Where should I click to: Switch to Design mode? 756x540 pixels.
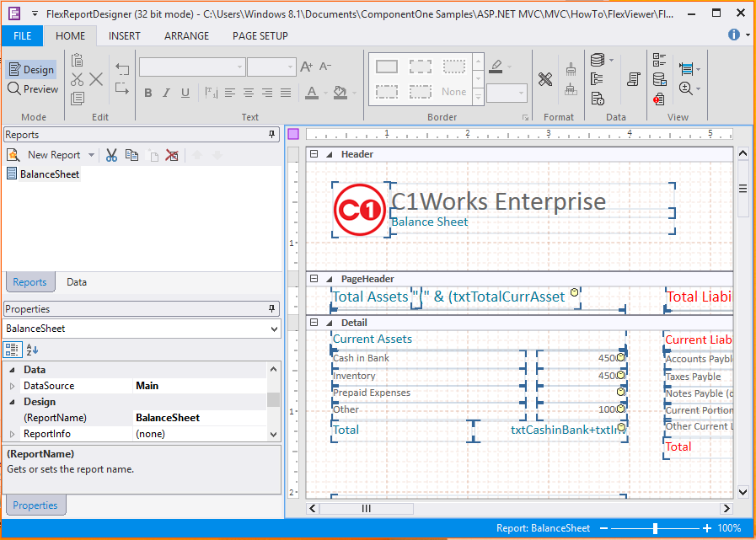click(x=31, y=69)
